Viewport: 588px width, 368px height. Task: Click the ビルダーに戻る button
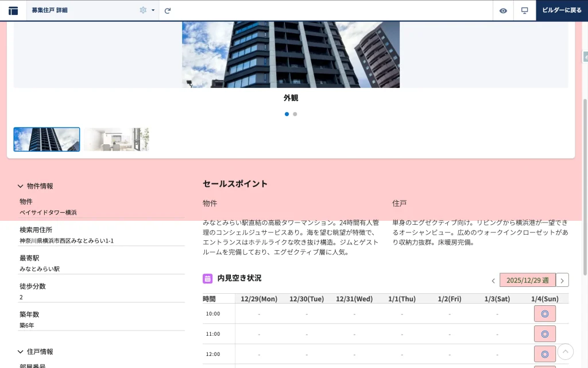562,10
